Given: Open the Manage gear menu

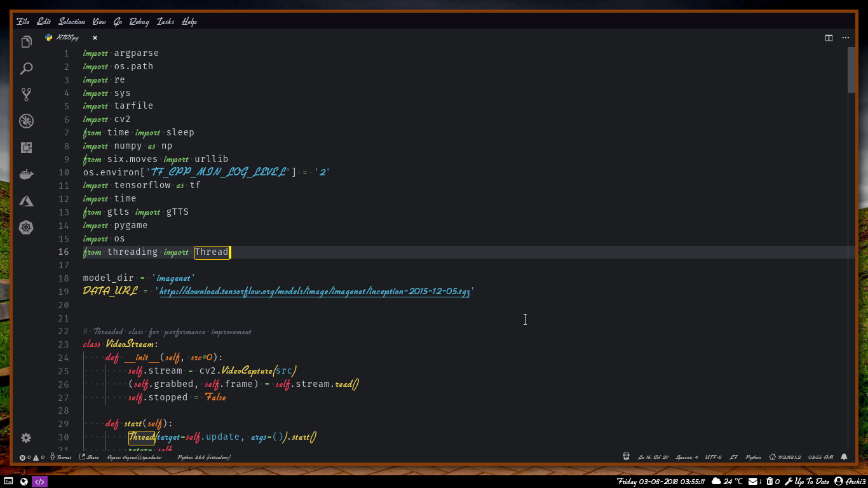Looking at the screenshot, I should coord(26,438).
